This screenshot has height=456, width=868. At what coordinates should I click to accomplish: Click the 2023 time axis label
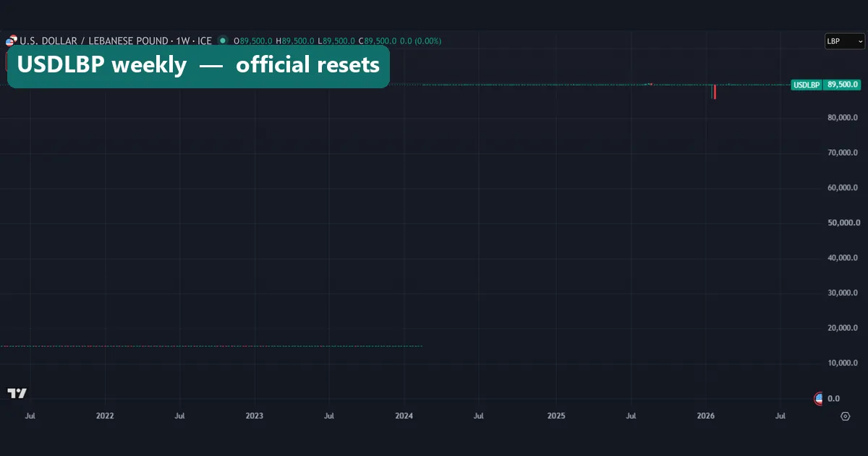(255, 416)
